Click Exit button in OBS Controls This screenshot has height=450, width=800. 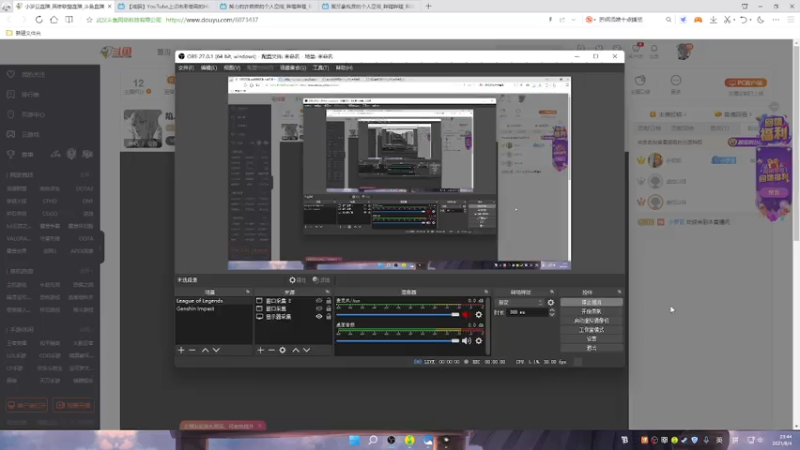coord(591,348)
